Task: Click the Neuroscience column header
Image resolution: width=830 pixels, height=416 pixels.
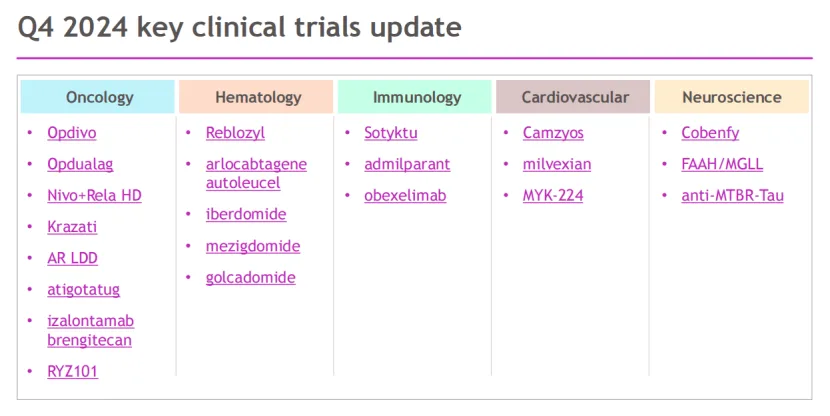Action: point(731,97)
